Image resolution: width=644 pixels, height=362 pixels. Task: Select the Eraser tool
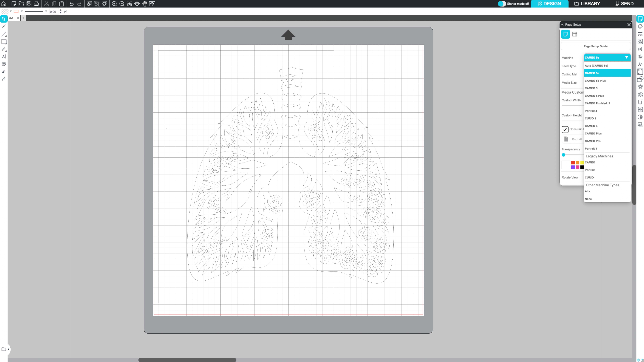click(x=4, y=72)
